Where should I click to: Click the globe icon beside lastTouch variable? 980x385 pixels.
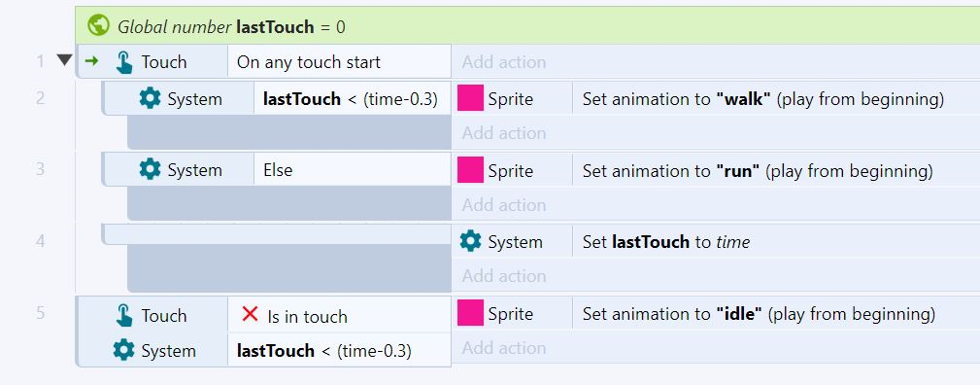point(99,25)
